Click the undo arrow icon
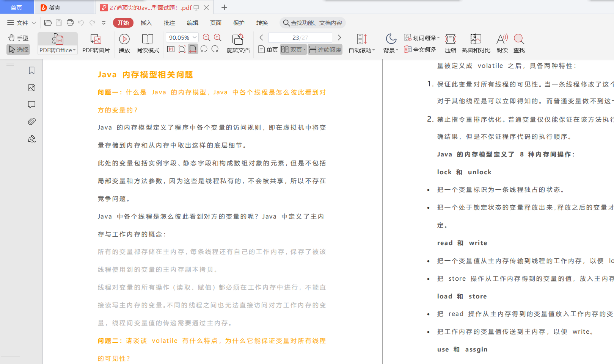The image size is (614, 364). [81, 23]
